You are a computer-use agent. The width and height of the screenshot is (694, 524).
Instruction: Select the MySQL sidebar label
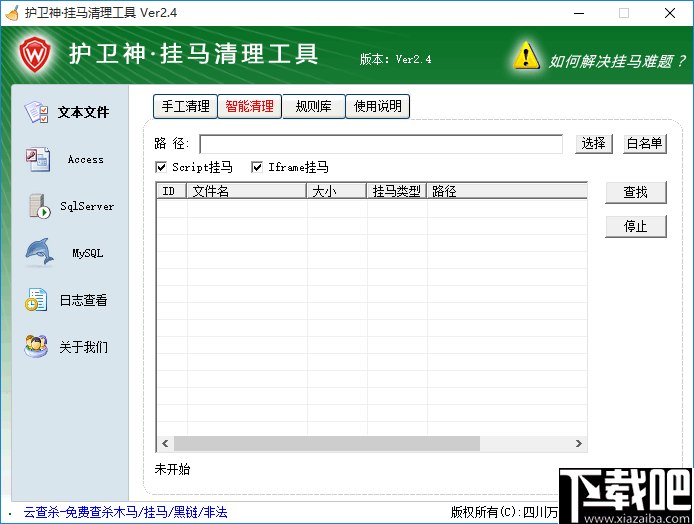88,253
